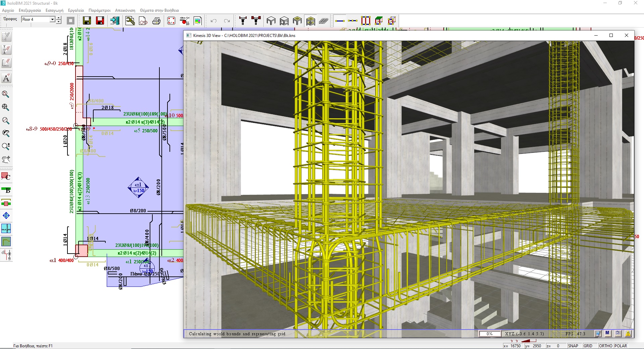Screen dimensions: 644x349
Task: Open the Εργαλεία menu
Action: [x=76, y=10]
